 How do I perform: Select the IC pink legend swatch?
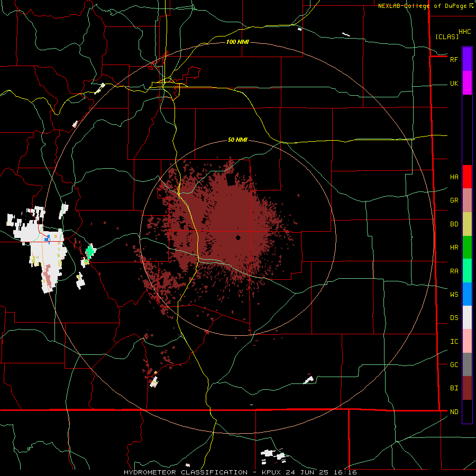[x=467, y=341]
